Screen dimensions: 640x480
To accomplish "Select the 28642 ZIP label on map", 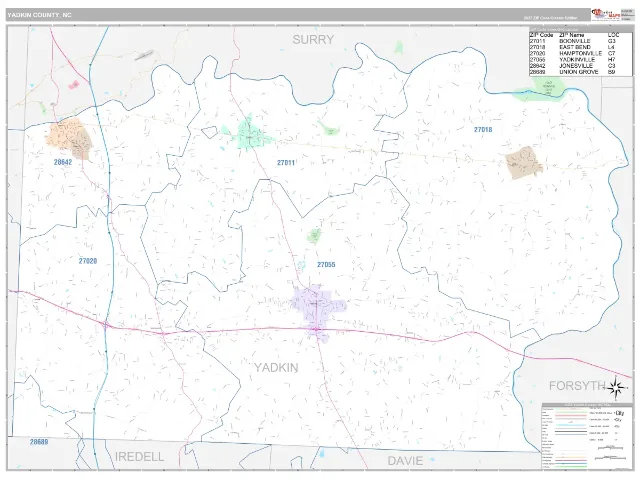I will (x=63, y=162).
